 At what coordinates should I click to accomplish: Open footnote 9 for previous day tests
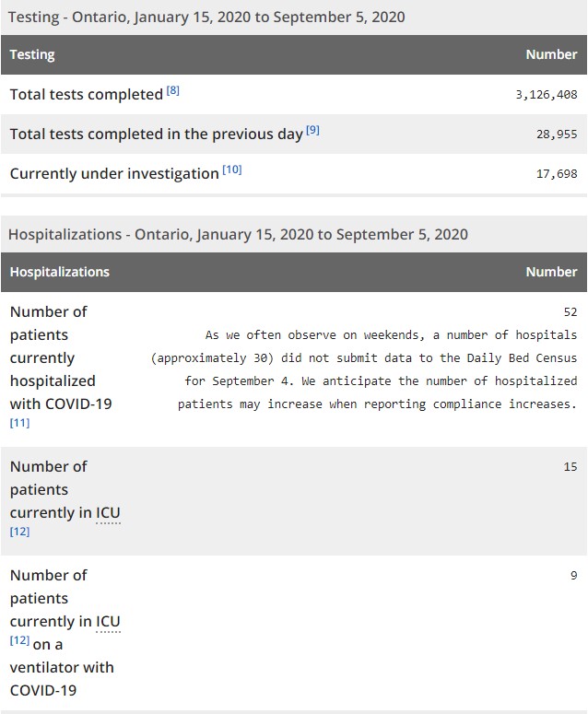tap(312, 130)
